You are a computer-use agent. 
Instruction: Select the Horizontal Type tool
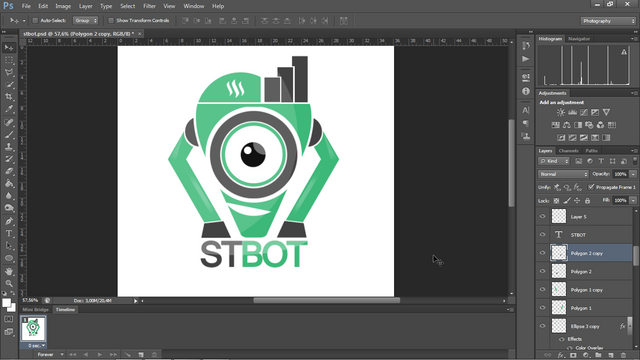coord(9,234)
